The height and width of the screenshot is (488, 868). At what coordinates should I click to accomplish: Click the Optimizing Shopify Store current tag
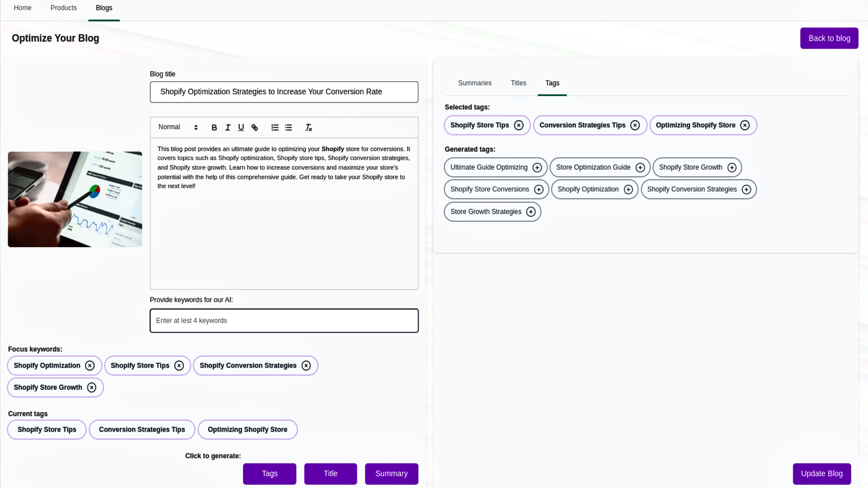pos(247,429)
